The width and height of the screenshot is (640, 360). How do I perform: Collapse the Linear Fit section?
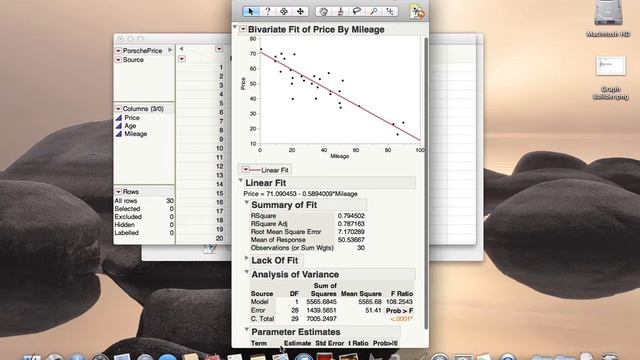(x=240, y=180)
